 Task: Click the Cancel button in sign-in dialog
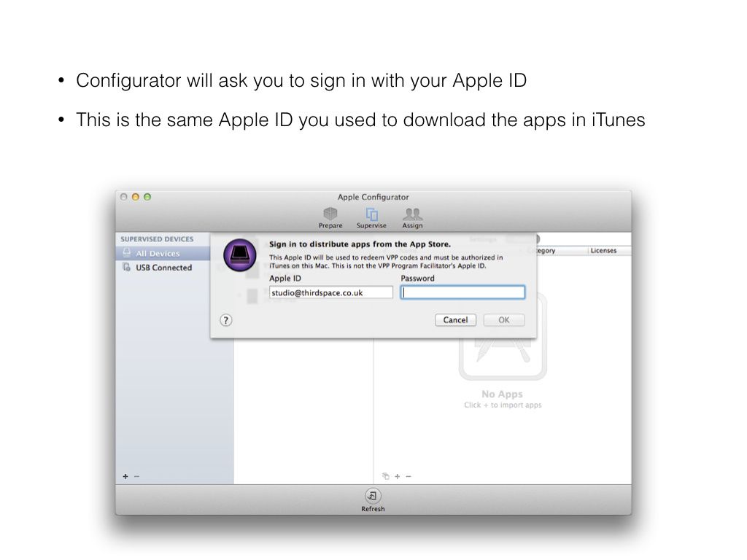tap(455, 320)
